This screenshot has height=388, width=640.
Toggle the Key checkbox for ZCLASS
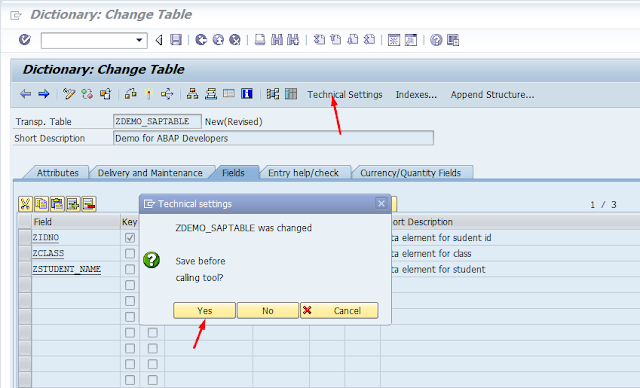(130, 253)
